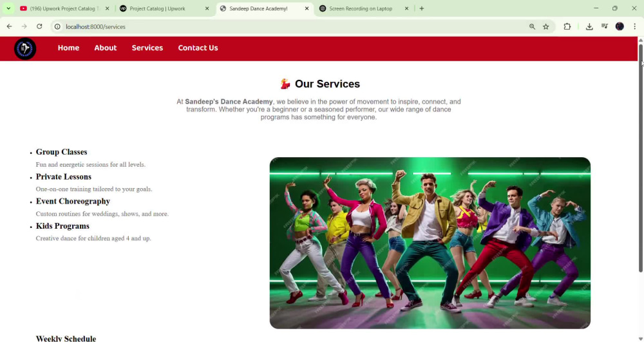644x342 pixels.
Task: Close the Screen Recording on Laptop tab
Action: (x=406, y=8)
